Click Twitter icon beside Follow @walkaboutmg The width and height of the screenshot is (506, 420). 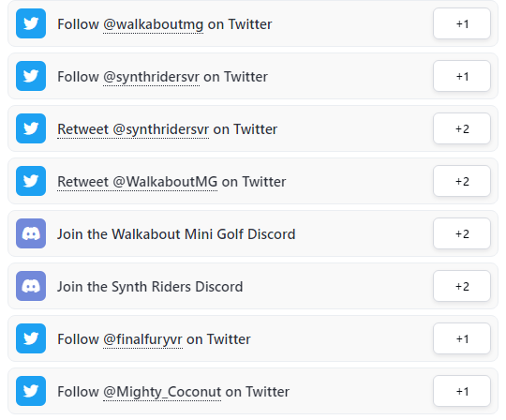31,23
